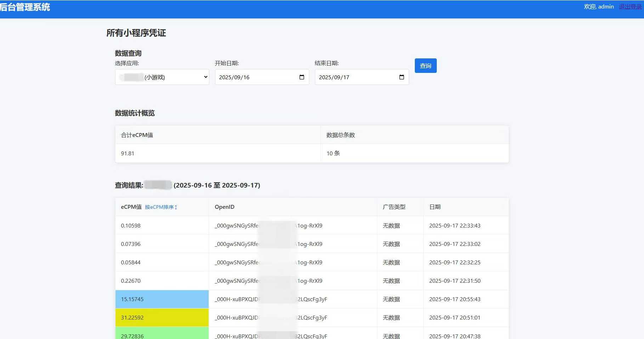This screenshot has width=644, height=339.
Task: Open the end date calendar picker icon
Action: [401, 77]
